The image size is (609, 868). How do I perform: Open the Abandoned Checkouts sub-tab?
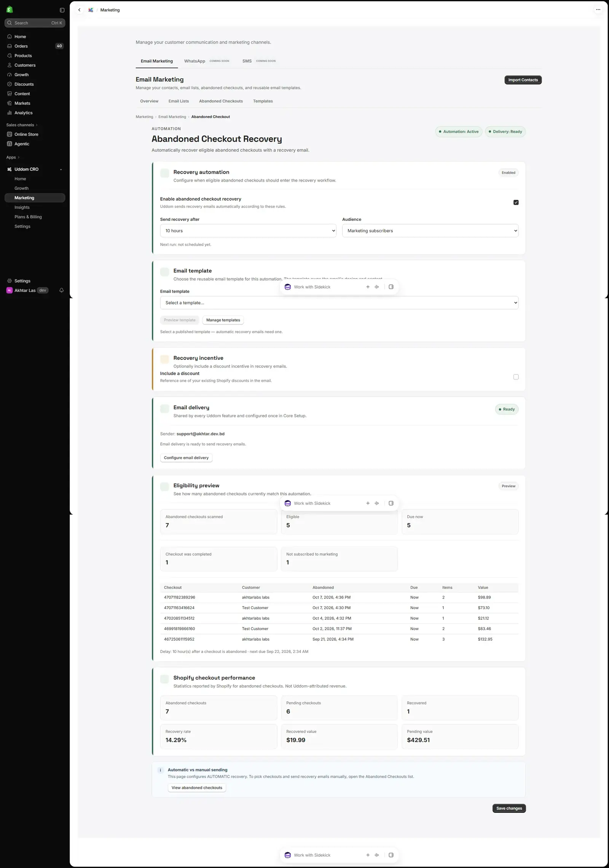coord(221,101)
